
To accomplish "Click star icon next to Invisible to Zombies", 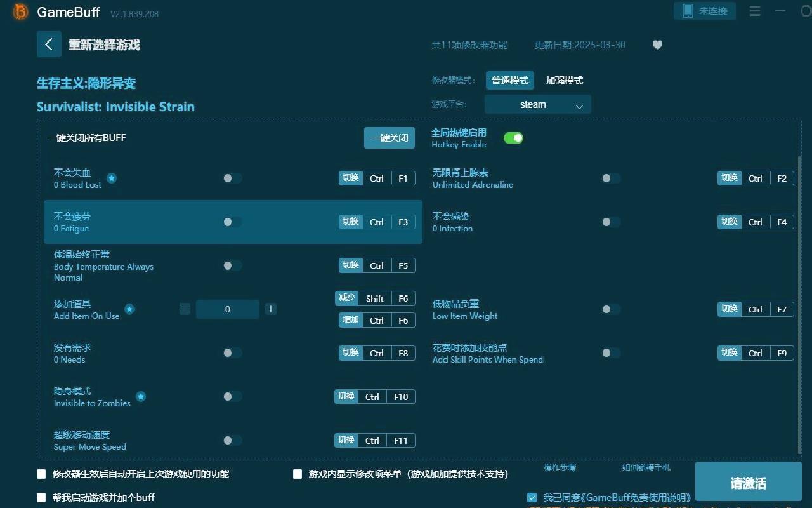I will coord(141,397).
